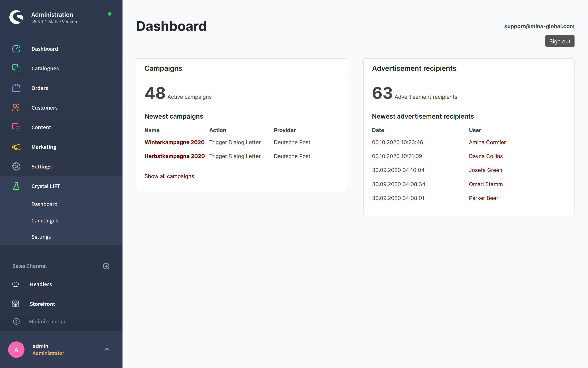Open Crystal LIFT Campaigns submenu
The image size is (588, 368).
(45, 221)
